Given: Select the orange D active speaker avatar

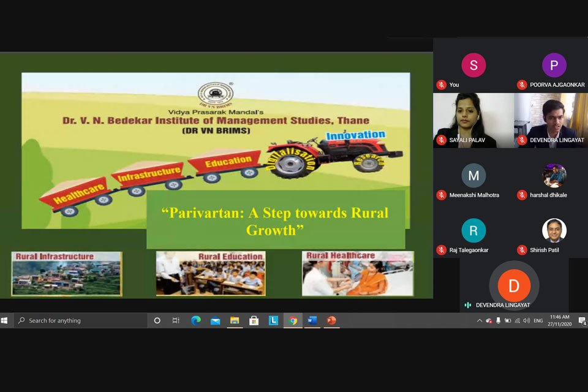Looking at the screenshot, I should pos(514,285).
